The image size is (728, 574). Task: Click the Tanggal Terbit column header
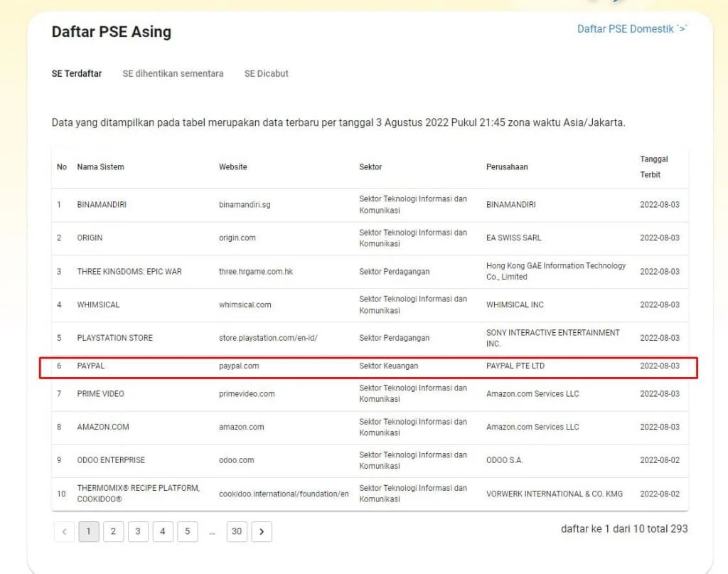coord(654,166)
